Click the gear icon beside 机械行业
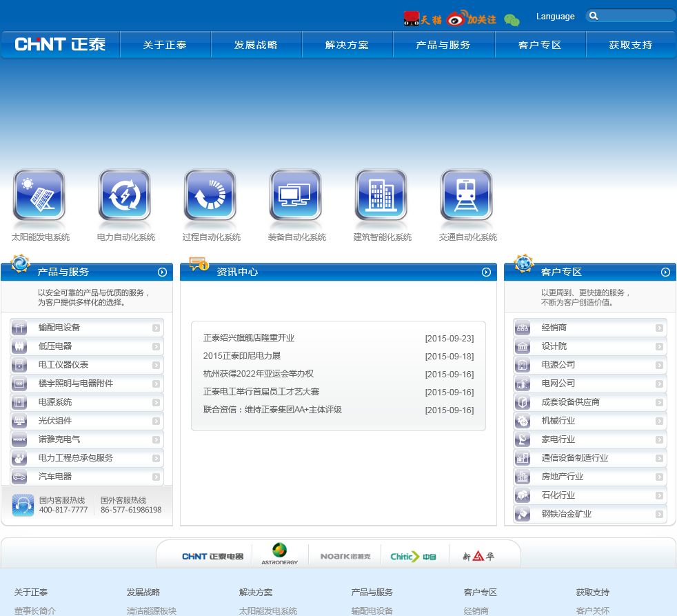The height and width of the screenshot is (616, 677). click(523, 421)
